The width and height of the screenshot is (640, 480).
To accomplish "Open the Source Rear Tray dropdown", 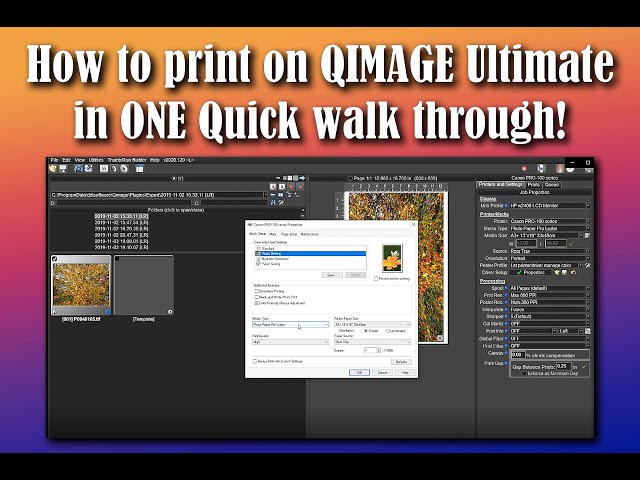I will (x=550, y=251).
